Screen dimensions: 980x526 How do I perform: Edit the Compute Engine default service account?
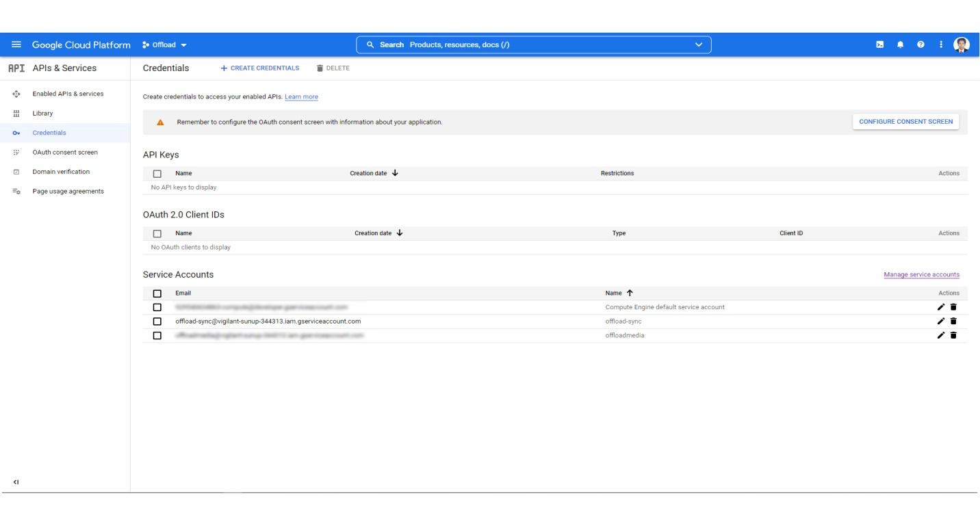tap(941, 307)
